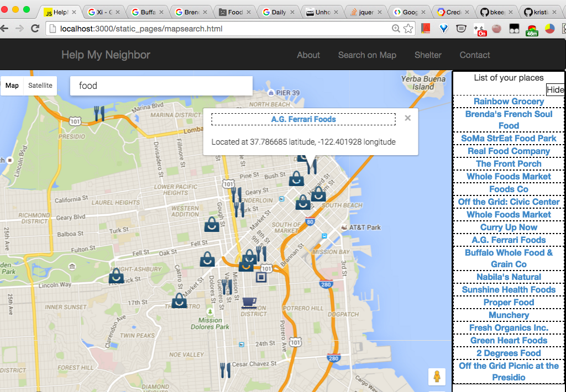
Task: Close the A.G. Ferrari Foods info window
Action: 407,118
